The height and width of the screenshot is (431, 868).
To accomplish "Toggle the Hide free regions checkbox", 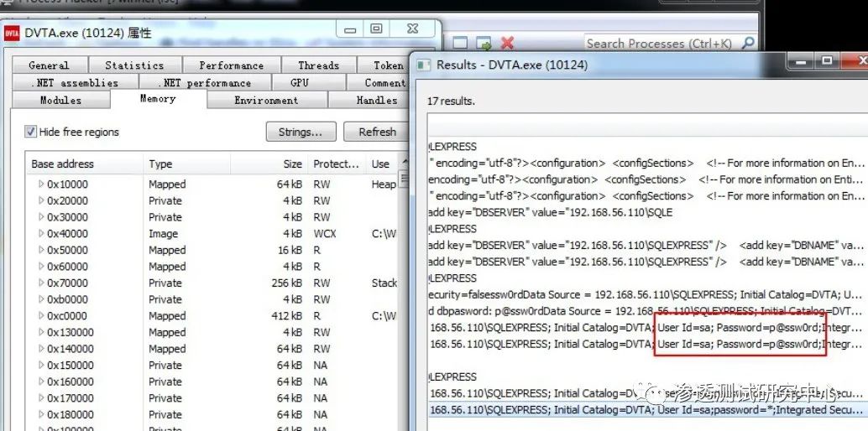I will (30, 132).
